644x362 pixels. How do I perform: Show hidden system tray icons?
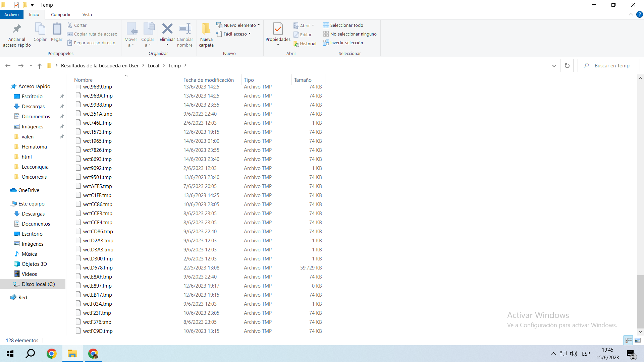point(553,354)
